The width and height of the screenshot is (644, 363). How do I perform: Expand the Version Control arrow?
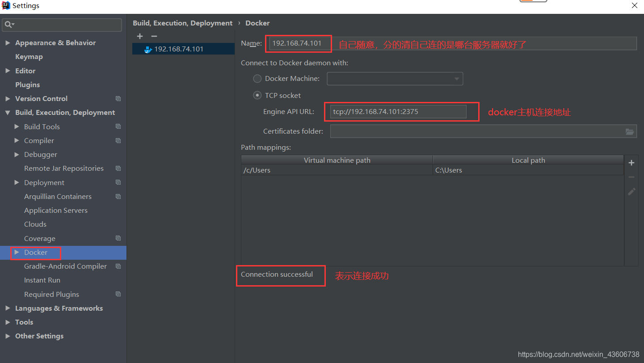(8, 98)
